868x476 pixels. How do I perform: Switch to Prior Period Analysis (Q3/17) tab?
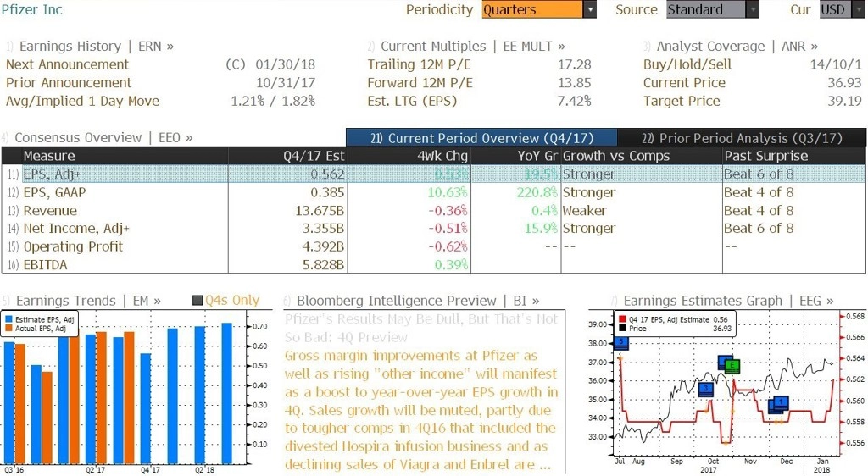742,138
